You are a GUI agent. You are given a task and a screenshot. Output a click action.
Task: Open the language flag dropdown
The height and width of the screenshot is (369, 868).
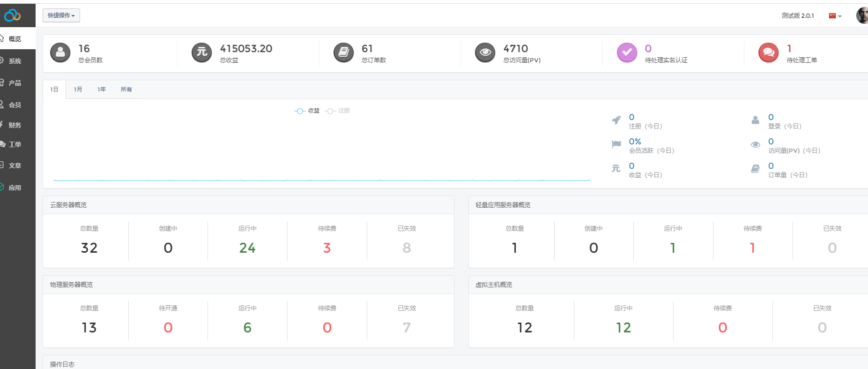[x=835, y=16]
